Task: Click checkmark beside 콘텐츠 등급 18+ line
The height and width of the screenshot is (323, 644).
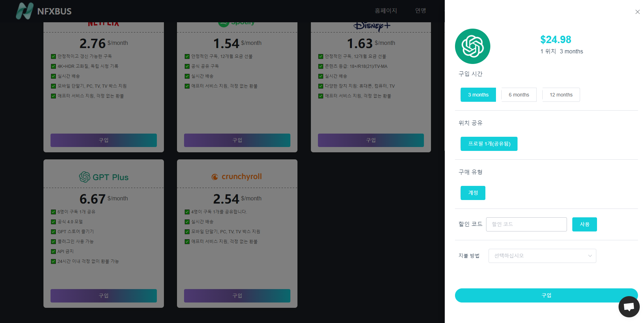Action: (x=321, y=66)
